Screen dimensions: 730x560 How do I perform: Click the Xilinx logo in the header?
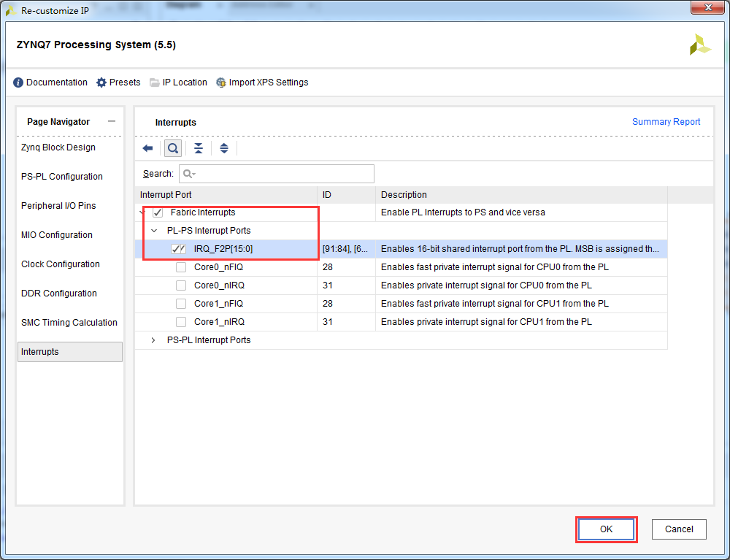point(700,45)
